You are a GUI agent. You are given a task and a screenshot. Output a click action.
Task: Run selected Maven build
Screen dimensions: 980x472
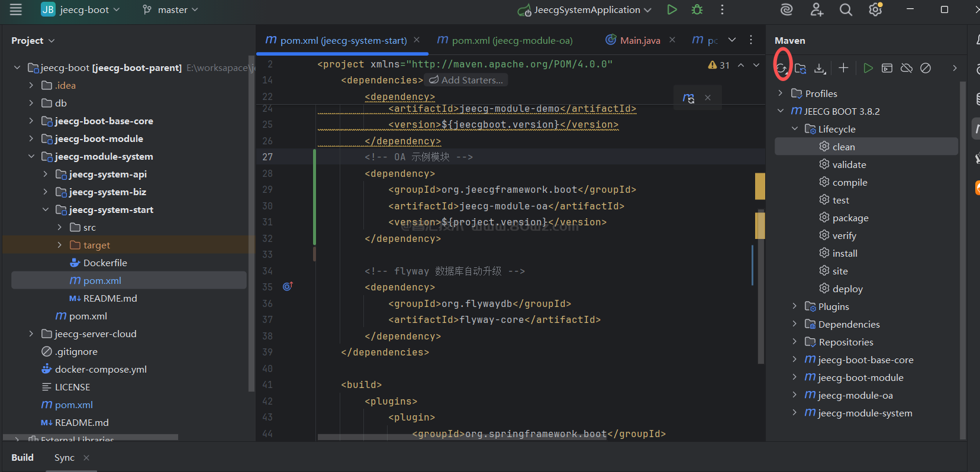pos(868,68)
